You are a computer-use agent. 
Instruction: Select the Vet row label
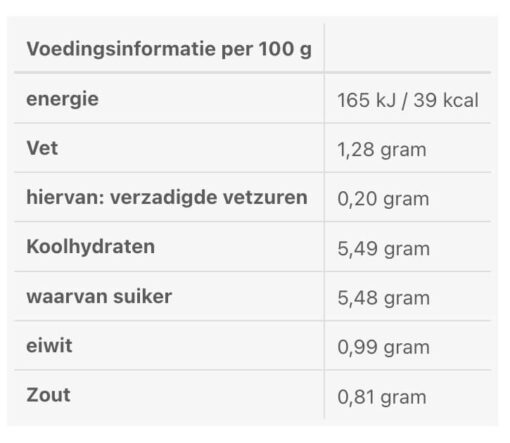[42, 148]
